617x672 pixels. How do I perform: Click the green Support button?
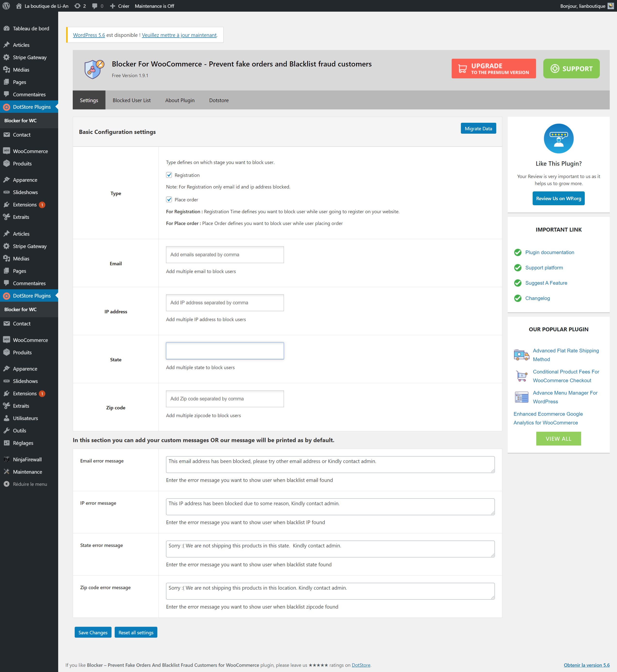tap(571, 68)
